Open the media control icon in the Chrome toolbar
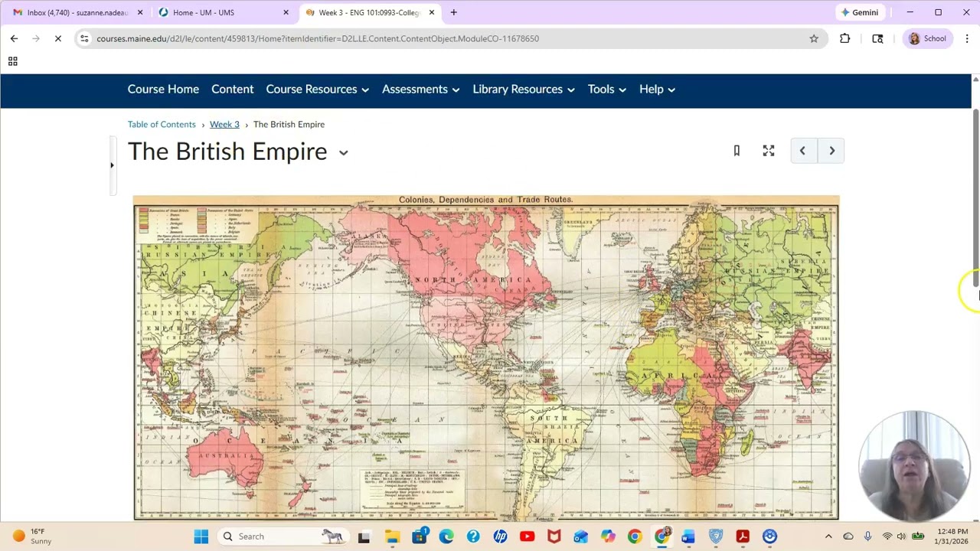 click(x=877, y=38)
